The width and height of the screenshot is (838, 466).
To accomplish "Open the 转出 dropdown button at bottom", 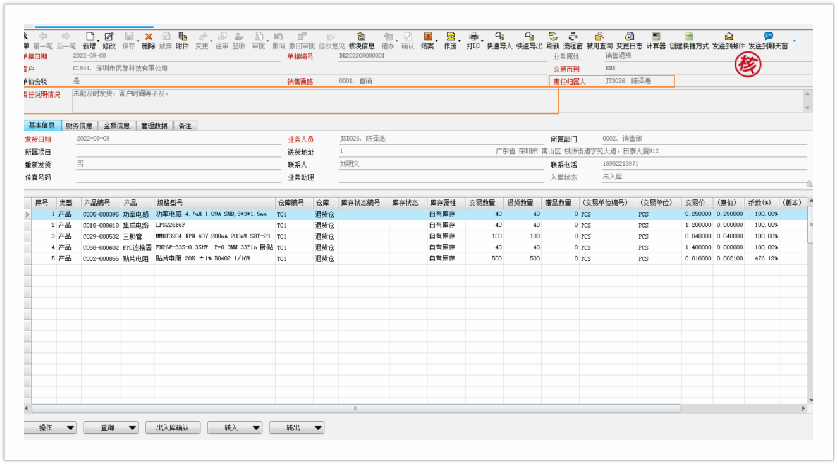I will [x=297, y=428].
